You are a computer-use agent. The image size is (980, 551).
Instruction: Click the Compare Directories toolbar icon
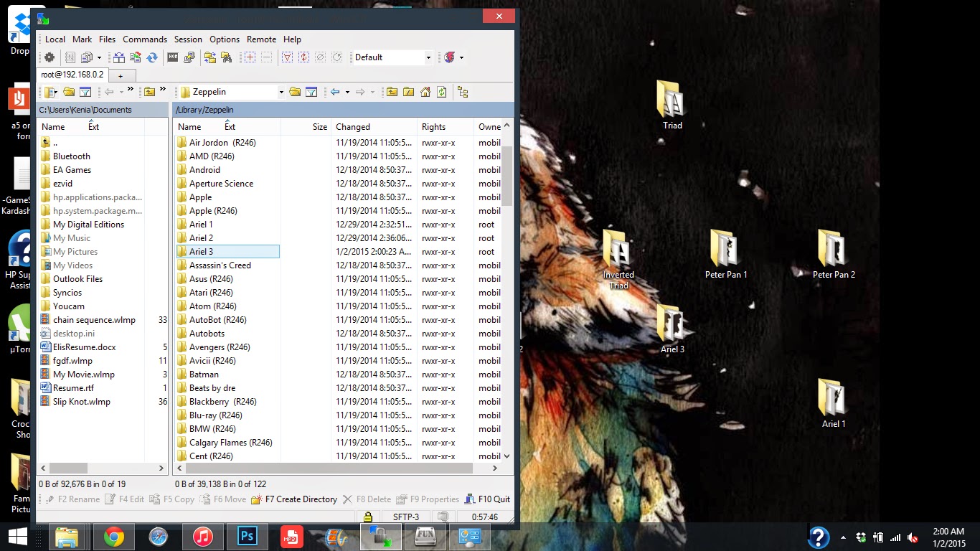tap(119, 57)
